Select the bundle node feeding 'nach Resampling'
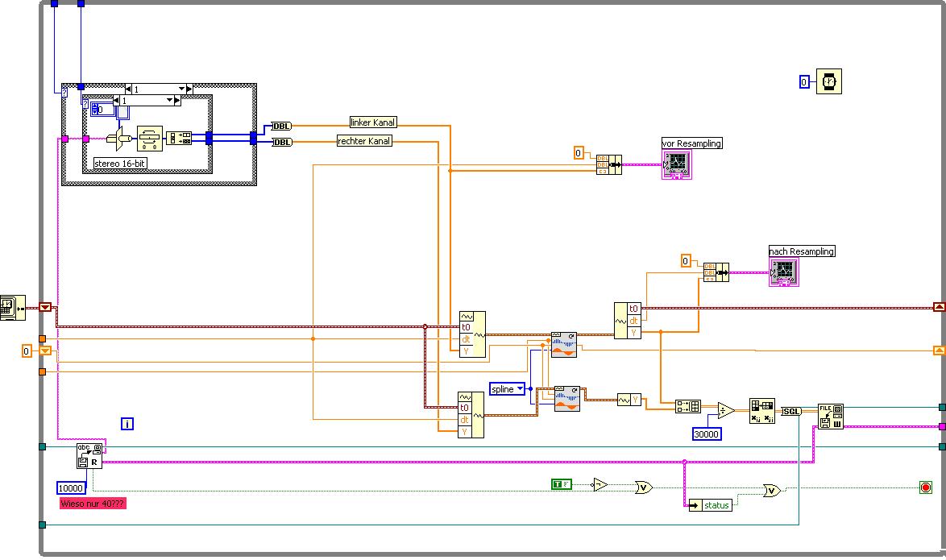The height and width of the screenshot is (560, 946). click(x=716, y=272)
